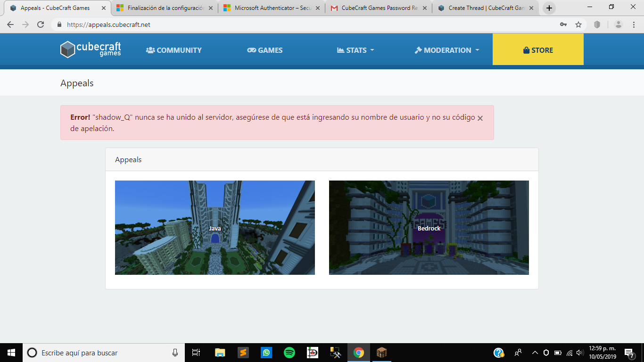Open the Wi-Fi network icon
Image resolution: width=644 pixels, height=362 pixels.
coord(570,353)
